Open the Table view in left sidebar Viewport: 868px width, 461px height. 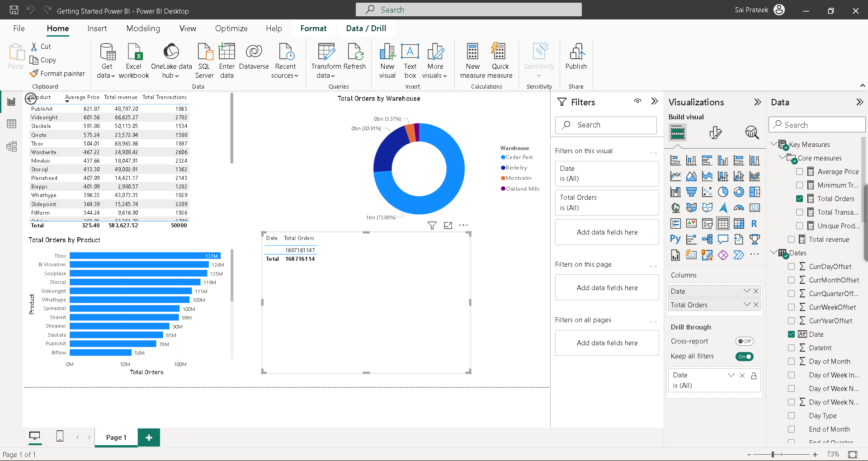pos(11,124)
